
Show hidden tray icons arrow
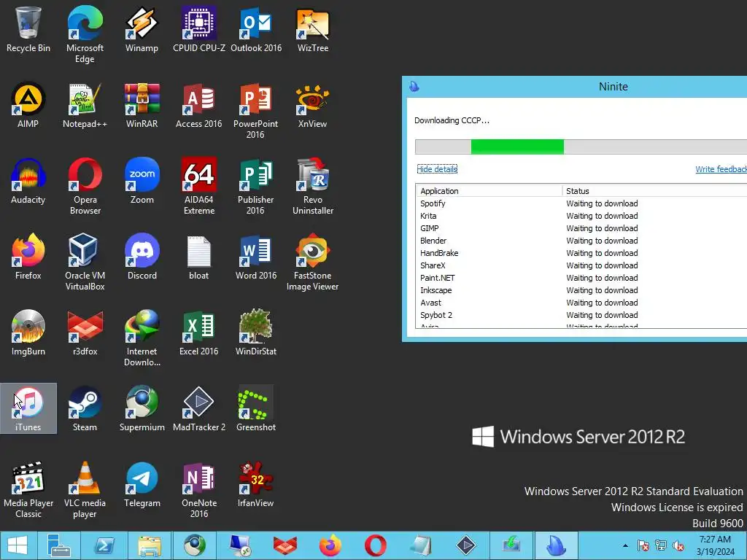point(625,545)
